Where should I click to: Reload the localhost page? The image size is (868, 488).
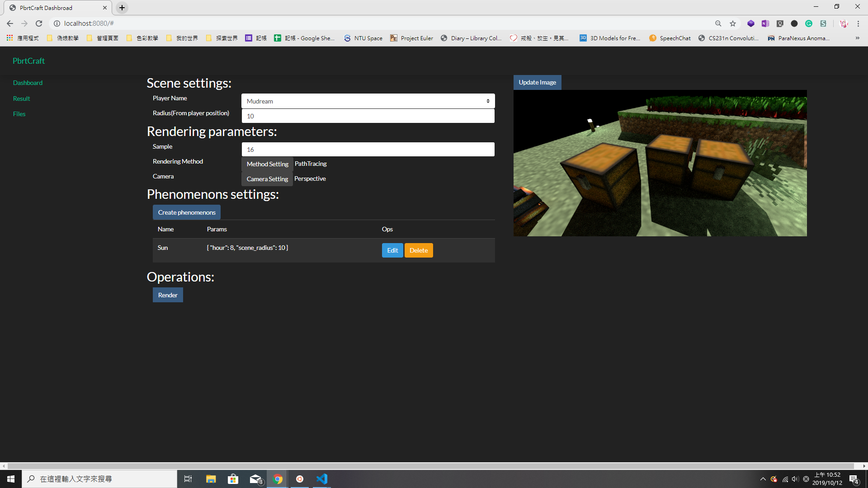[x=39, y=23]
